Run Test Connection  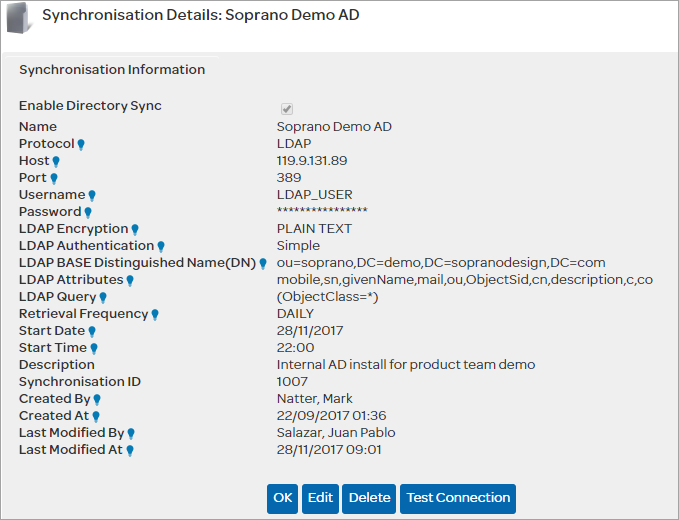tap(457, 498)
